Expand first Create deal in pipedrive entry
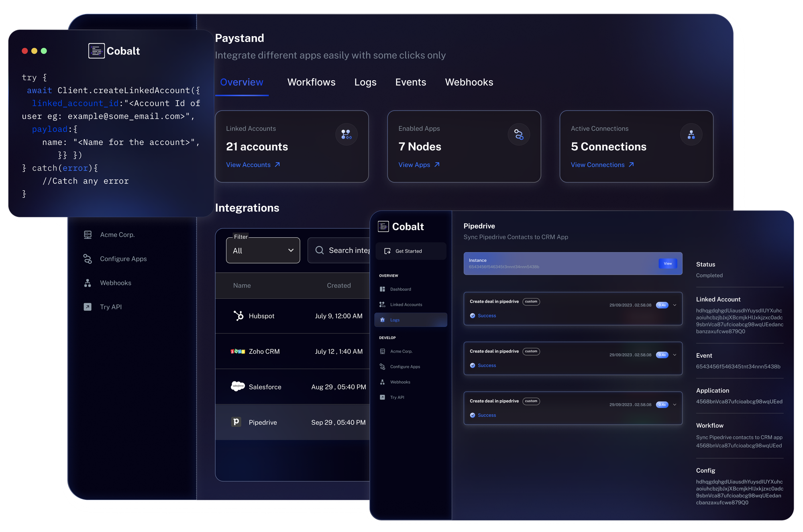This screenshot has width=803, height=532. pyautogui.click(x=675, y=305)
